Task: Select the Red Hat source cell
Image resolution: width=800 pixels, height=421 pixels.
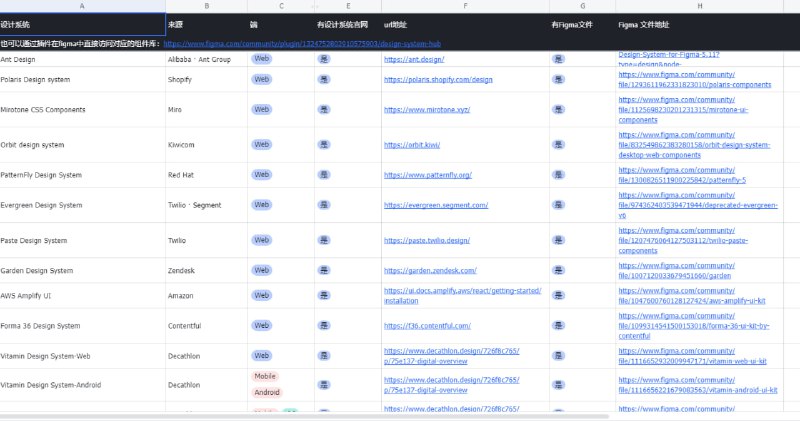Action: 206,175
